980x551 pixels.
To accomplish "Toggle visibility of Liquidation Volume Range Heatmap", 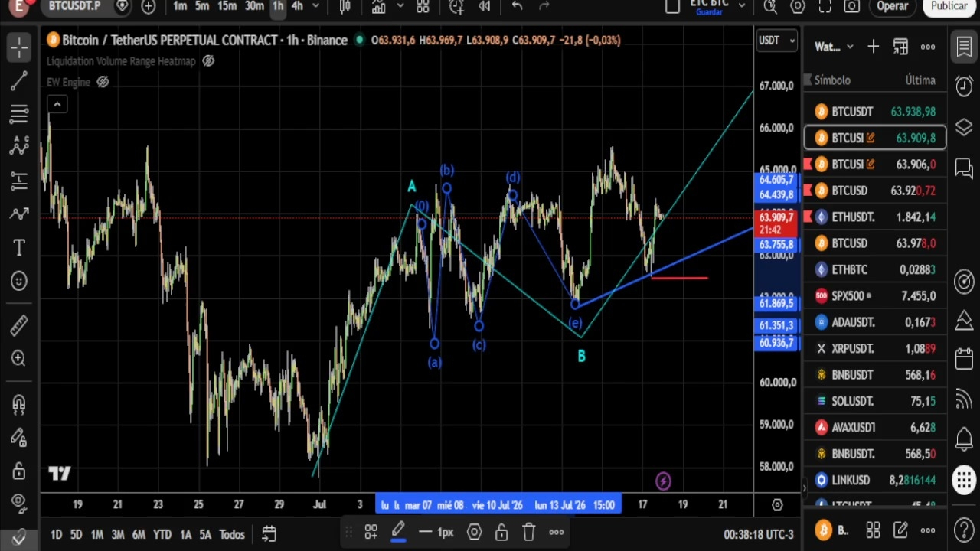I will (x=208, y=61).
